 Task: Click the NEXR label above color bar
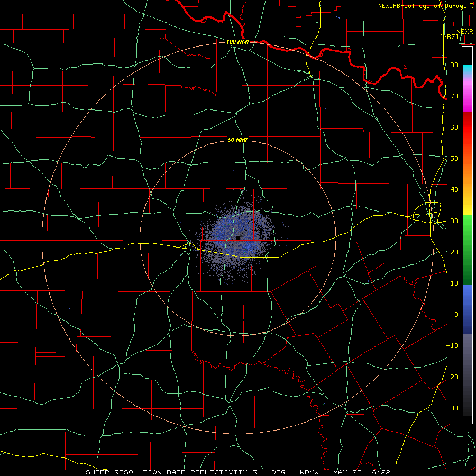[465, 31]
